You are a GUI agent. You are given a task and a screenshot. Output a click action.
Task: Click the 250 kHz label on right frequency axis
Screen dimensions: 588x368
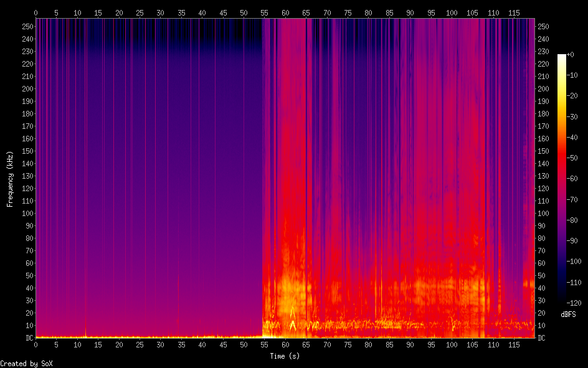point(543,27)
